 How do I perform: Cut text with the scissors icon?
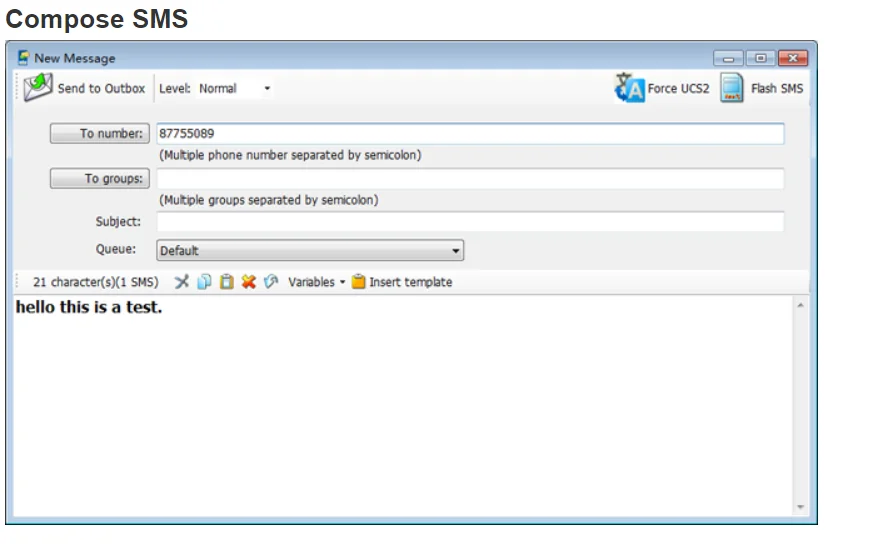[182, 281]
